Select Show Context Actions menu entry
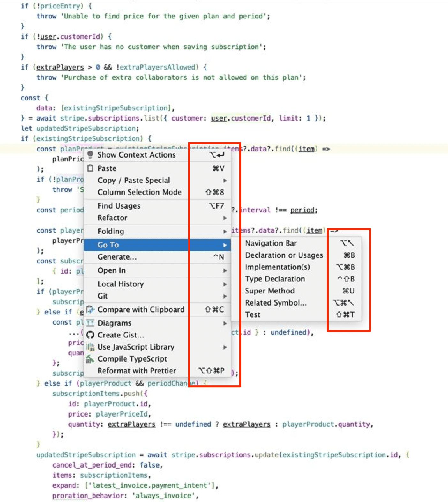The height and width of the screenshot is (502, 448). [157, 155]
